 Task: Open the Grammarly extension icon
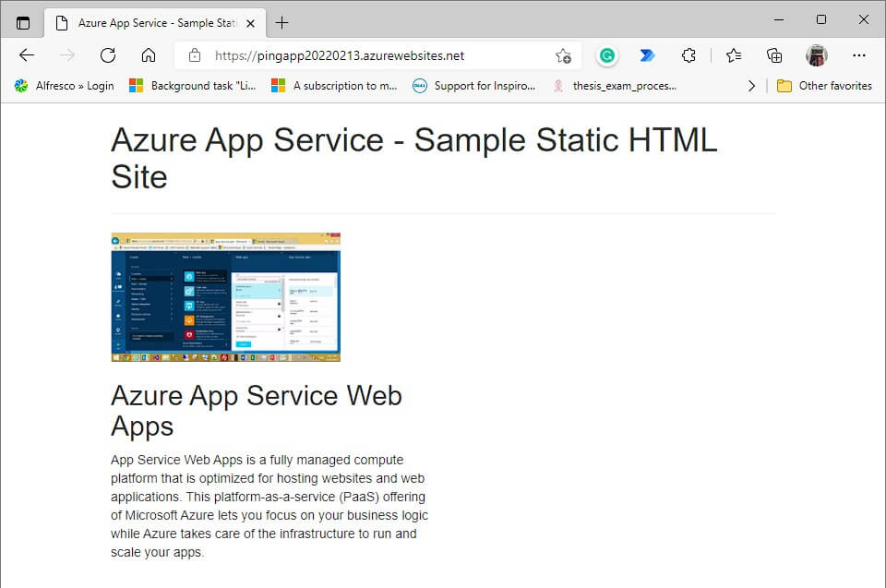pyautogui.click(x=607, y=55)
